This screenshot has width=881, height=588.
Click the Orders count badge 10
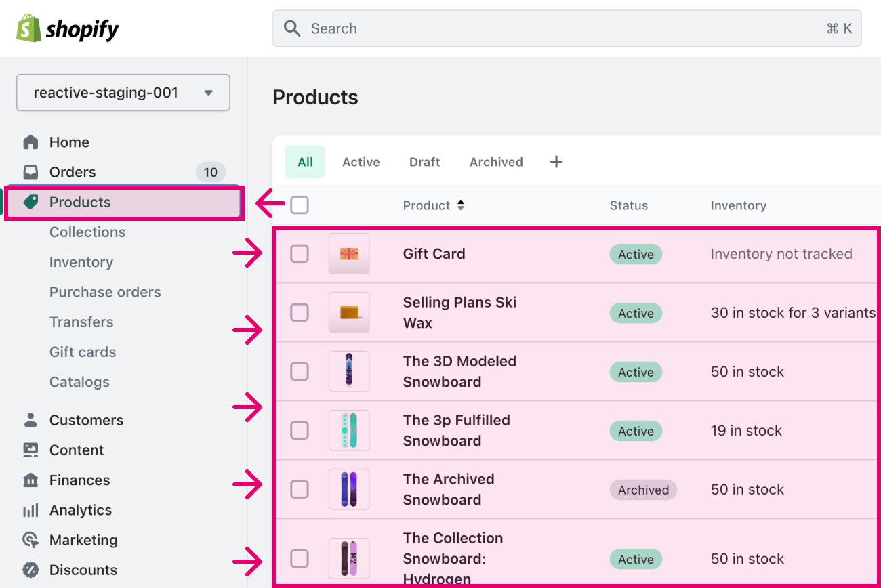(x=211, y=172)
